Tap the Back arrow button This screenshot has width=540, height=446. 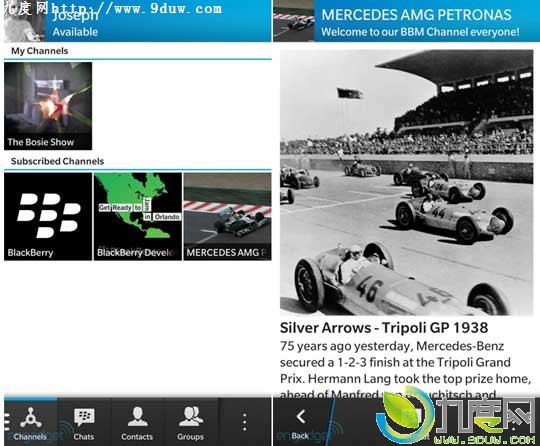(x=301, y=422)
